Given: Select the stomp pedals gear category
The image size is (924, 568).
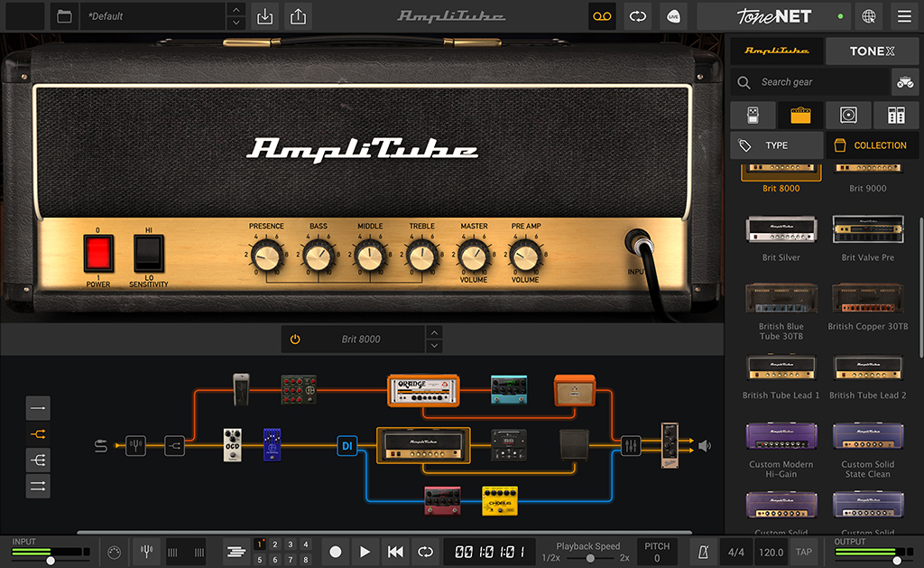Looking at the screenshot, I should tap(753, 115).
